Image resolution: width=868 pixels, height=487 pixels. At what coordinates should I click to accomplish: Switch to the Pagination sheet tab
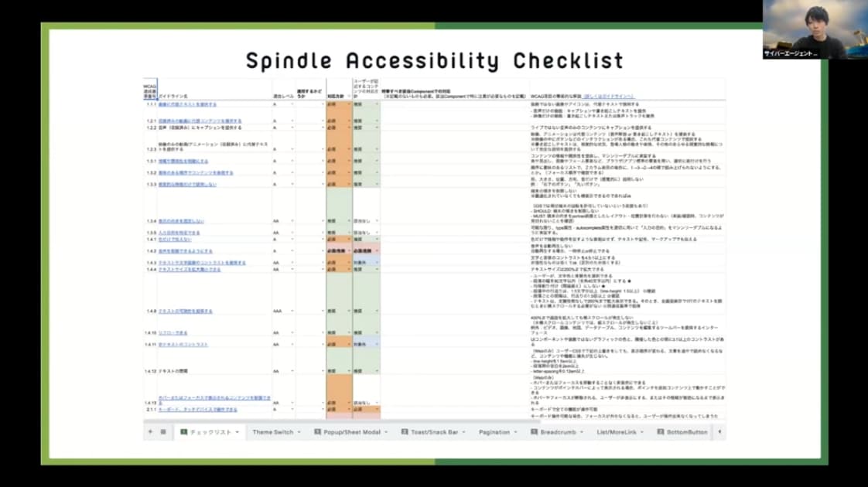(x=494, y=432)
